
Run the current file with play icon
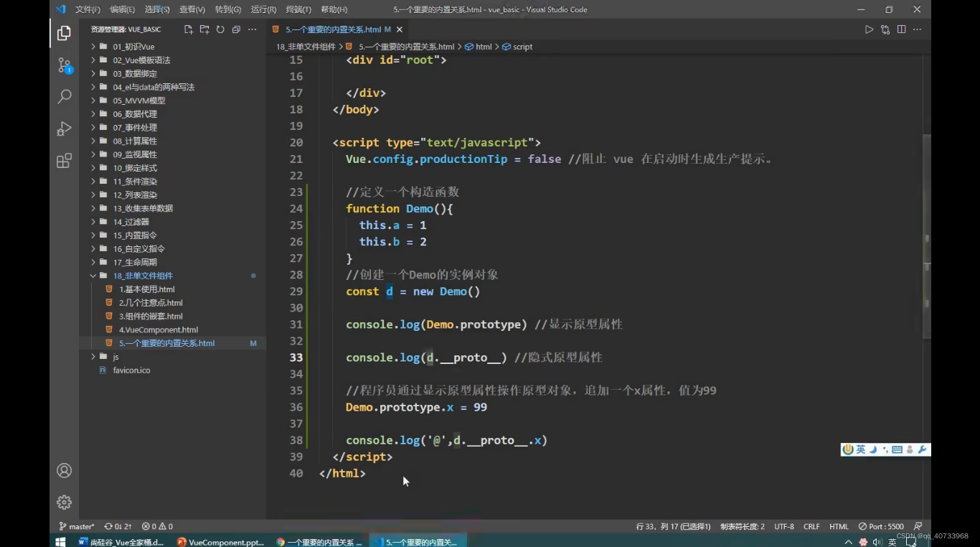[x=869, y=29]
